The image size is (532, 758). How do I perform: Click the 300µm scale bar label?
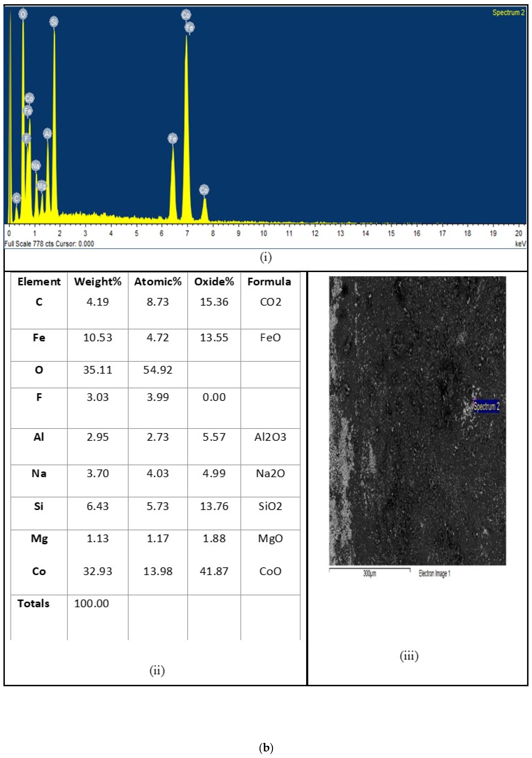pyautogui.click(x=369, y=573)
